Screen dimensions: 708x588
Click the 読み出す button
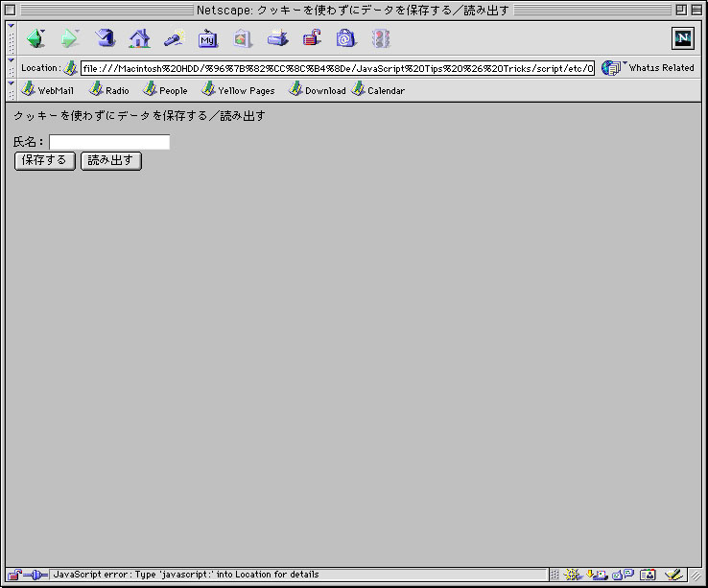tap(111, 161)
